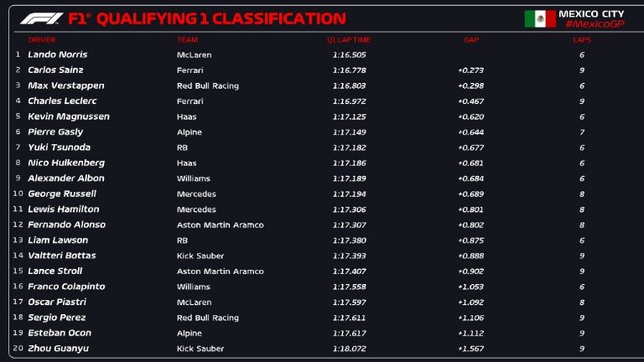The width and height of the screenshot is (644, 362).
Task: Click Sergio Perez's gap of +1.106
Action: 470,318
